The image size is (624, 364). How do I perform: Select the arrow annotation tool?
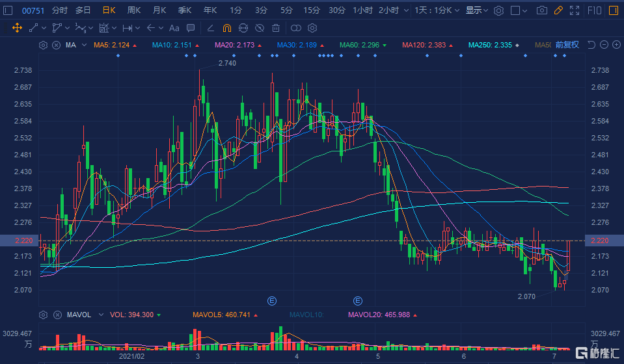[x=151, y=28]
